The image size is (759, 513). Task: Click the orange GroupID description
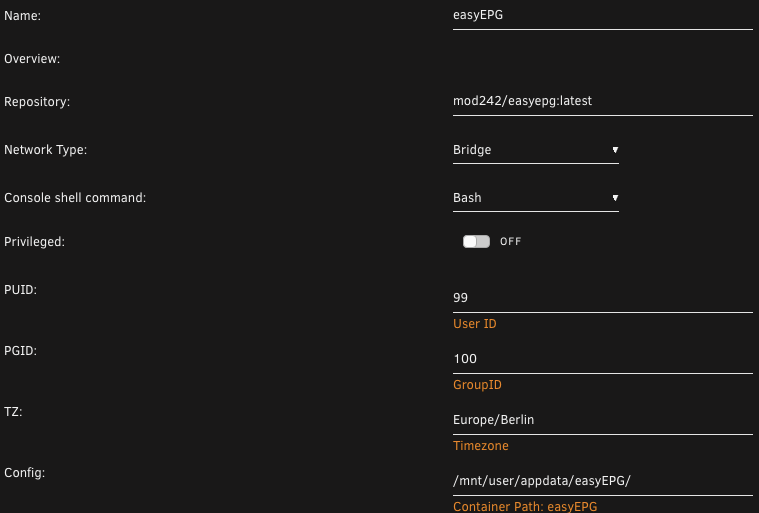click(x=477, y=385)
